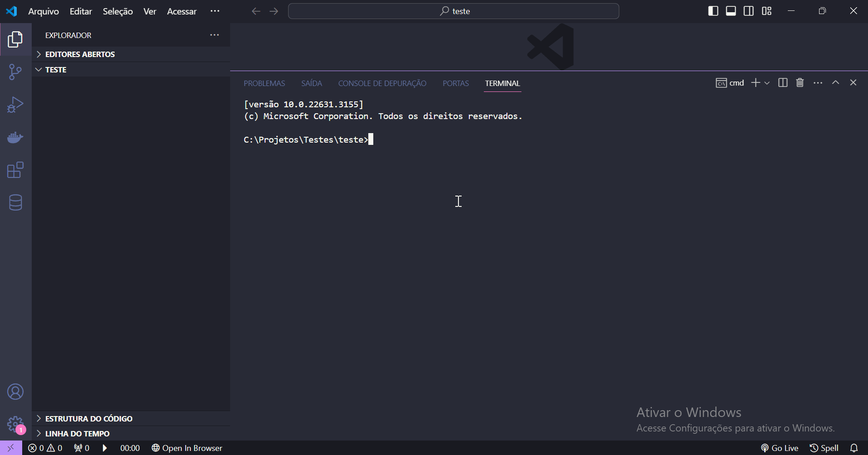Open the Extensions view
The height and width of the screenshot is (455, 868).
tap(15, 170)
